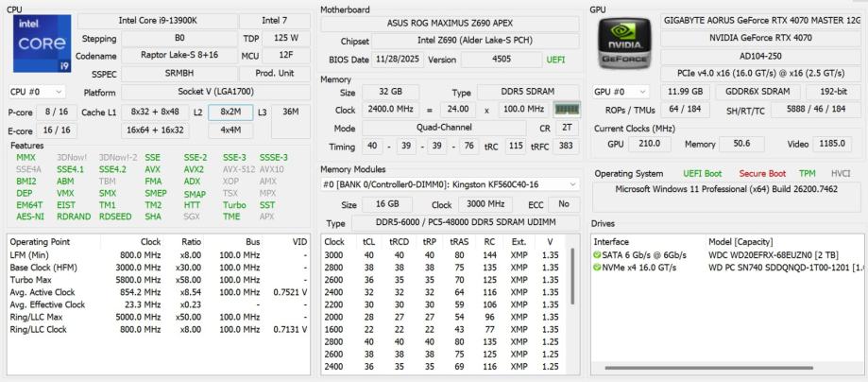Screen dimensions: 868x382
Task: Click the Ring/LLC Max row
Action: [159, 317]
